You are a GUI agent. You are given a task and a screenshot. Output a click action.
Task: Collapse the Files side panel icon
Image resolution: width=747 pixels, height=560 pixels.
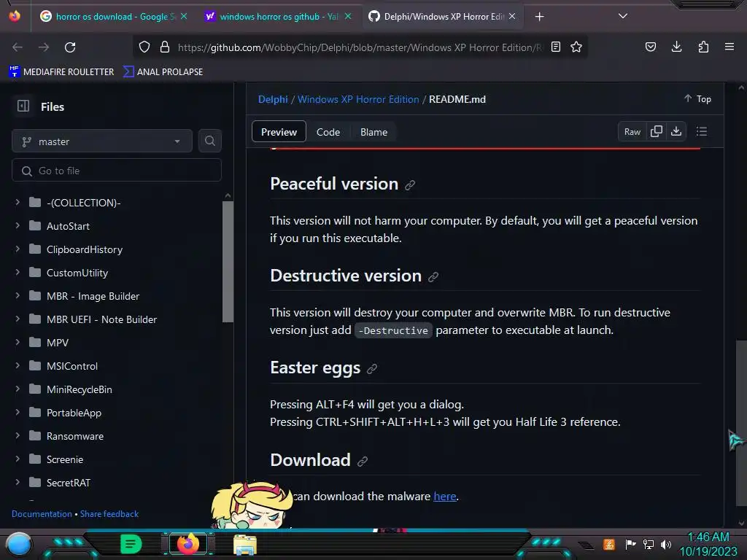click(23, 106)
